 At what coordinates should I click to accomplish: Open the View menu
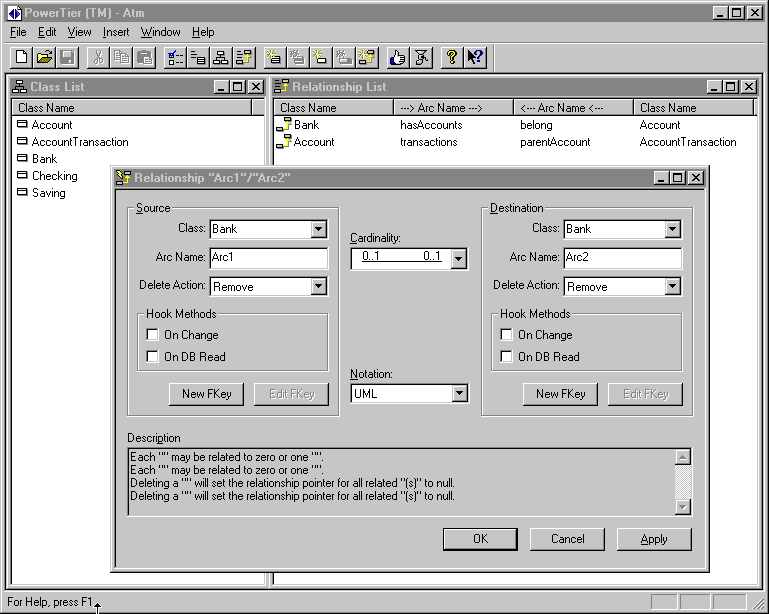pyautogui.click(x=79, y=32)
